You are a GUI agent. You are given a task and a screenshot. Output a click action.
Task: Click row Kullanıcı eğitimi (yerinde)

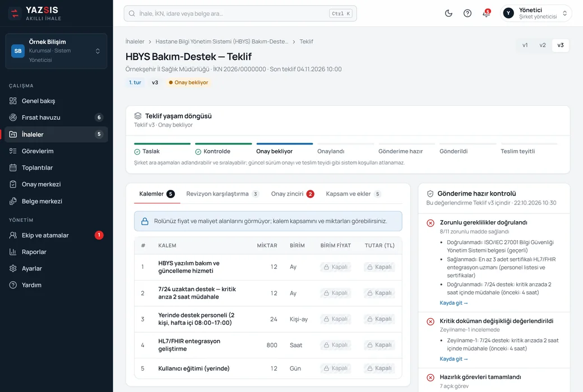268,368
